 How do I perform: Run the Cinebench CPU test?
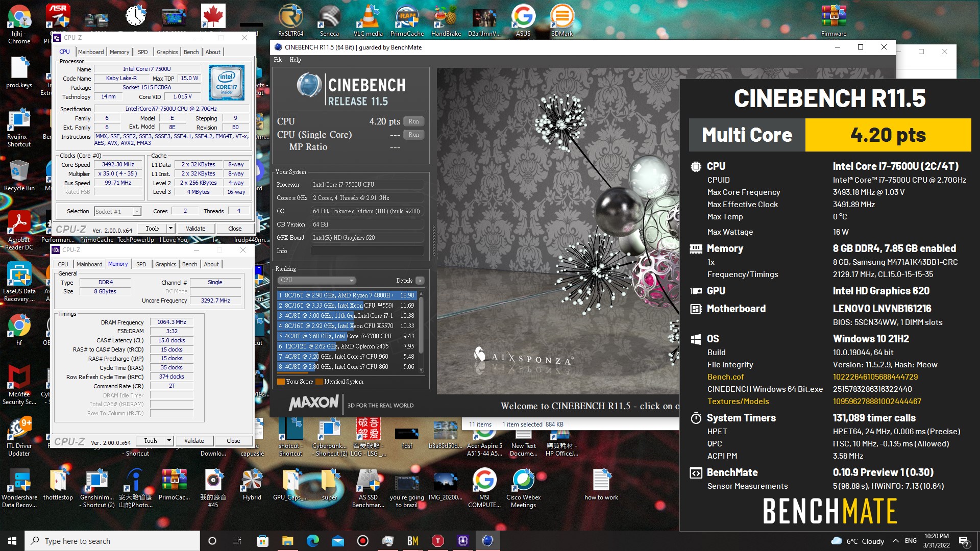414,121
